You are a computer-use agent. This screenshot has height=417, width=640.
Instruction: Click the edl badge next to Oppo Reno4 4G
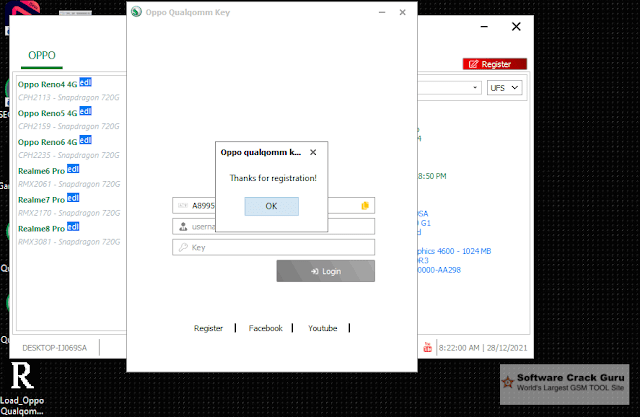(85, 82)
